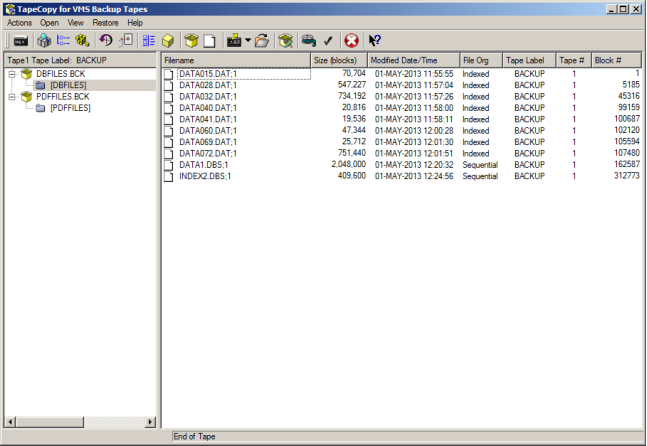Select the [PDFFILES] folder in tree

(70, 108)
